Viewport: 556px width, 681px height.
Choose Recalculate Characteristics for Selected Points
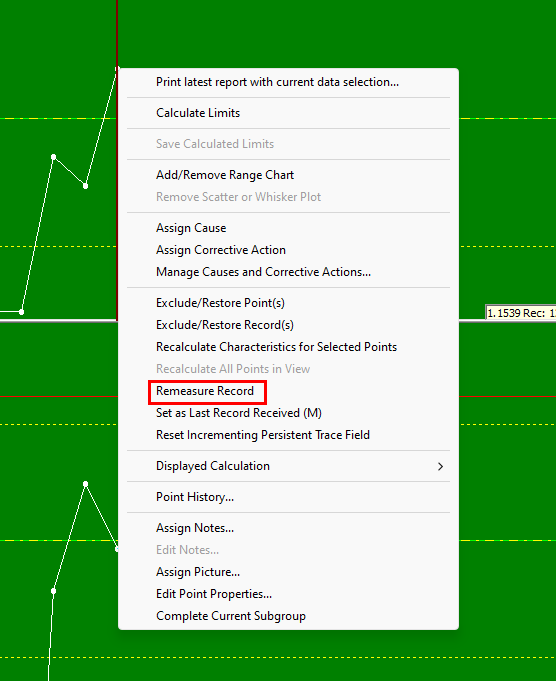288,347
